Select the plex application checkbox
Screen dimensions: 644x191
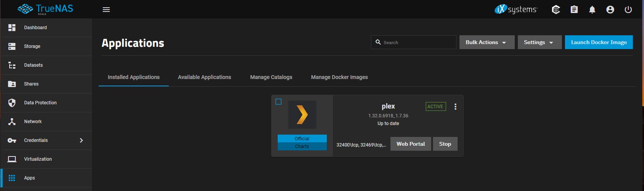point(278,102)
